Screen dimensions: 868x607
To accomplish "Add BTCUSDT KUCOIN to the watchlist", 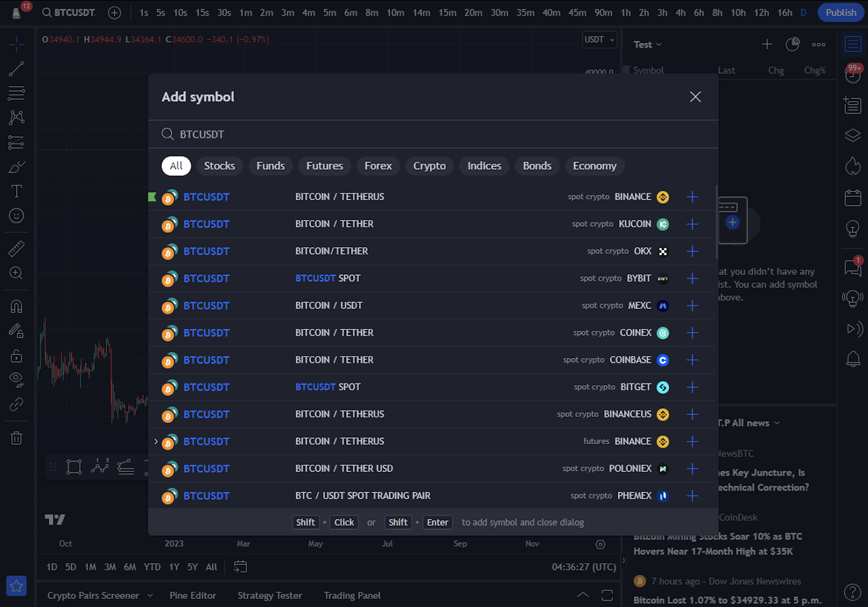I will pos(692,224).
